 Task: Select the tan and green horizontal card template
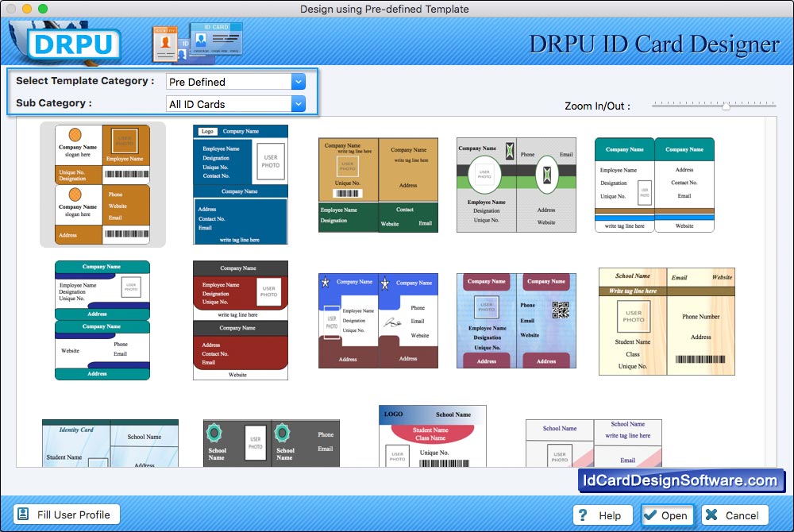coord(378,185)
